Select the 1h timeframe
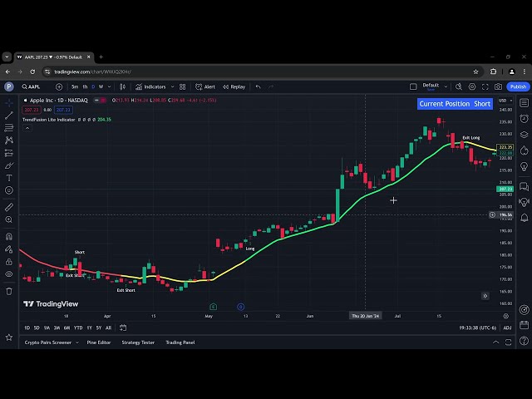532x399 pixels. [x=85, y=86]
